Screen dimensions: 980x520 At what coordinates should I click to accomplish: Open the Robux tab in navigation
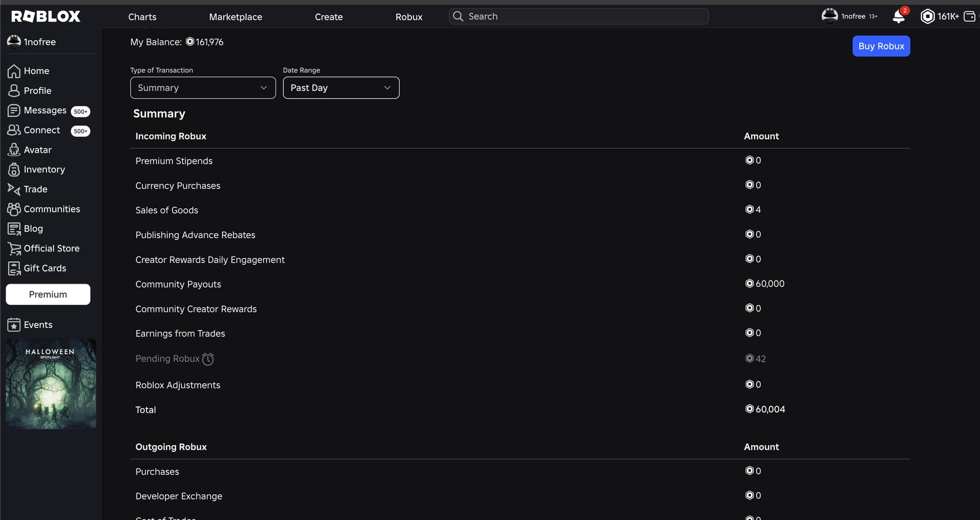coord(409,17)
